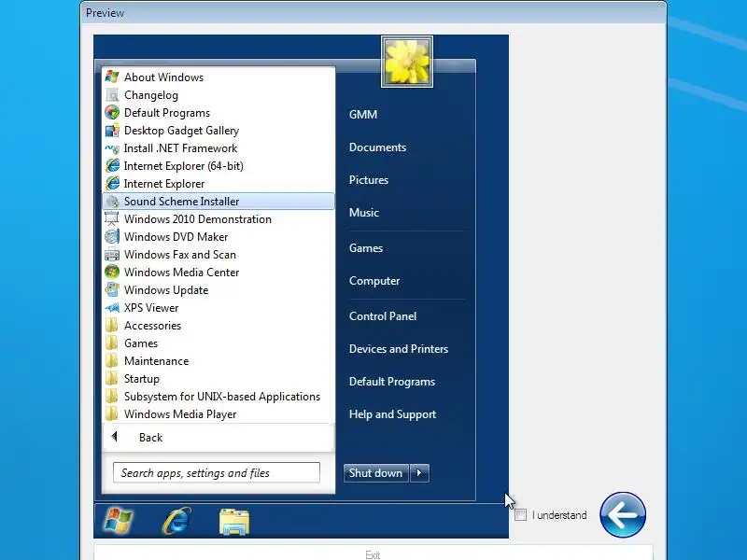Click the Windows Media Player folder icon
Screen dimensions: 747x560
[x=112, y=413]
